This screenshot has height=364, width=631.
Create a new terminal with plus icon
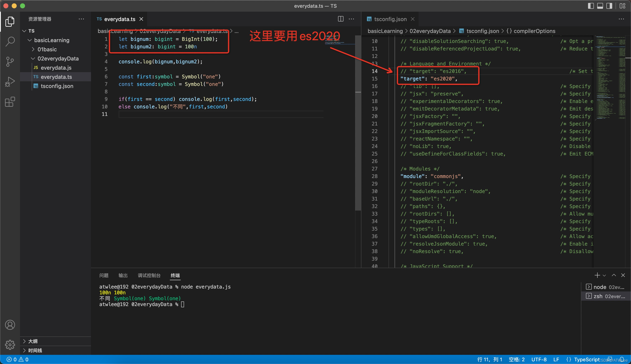click(597, 275)
